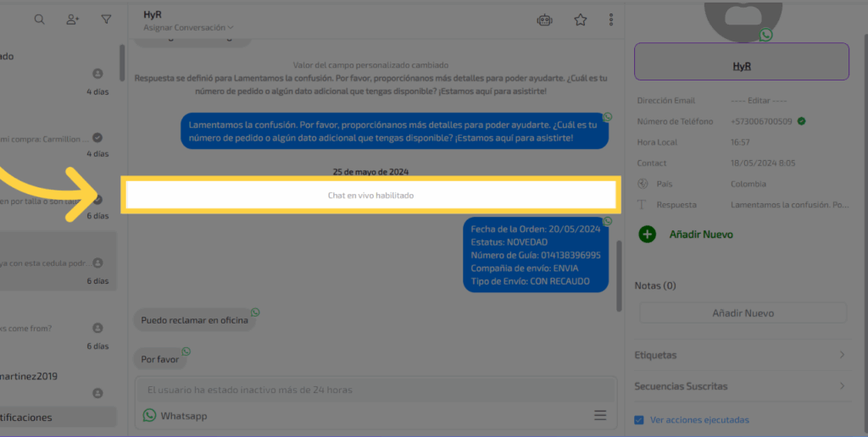868x437 pixels.
Task: Click Añadir Nuevo button under Notas
Action: [x=743, y=313]
